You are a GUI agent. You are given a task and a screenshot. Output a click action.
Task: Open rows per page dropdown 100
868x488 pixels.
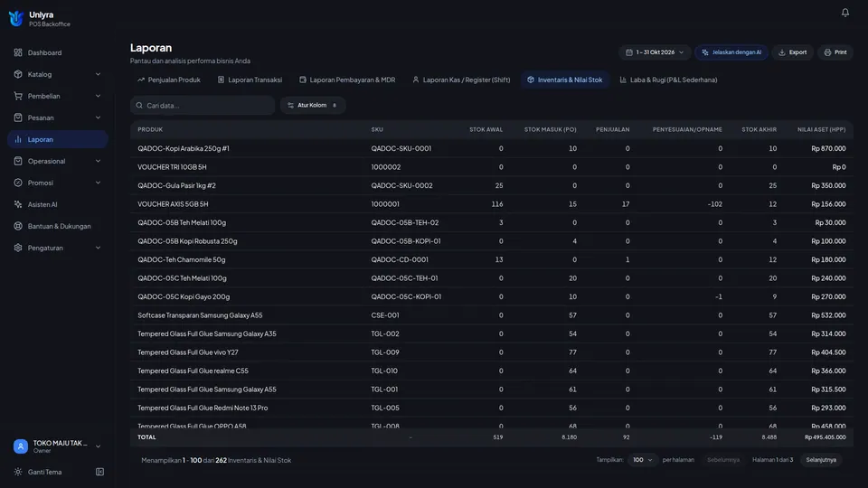click(642, 460)
